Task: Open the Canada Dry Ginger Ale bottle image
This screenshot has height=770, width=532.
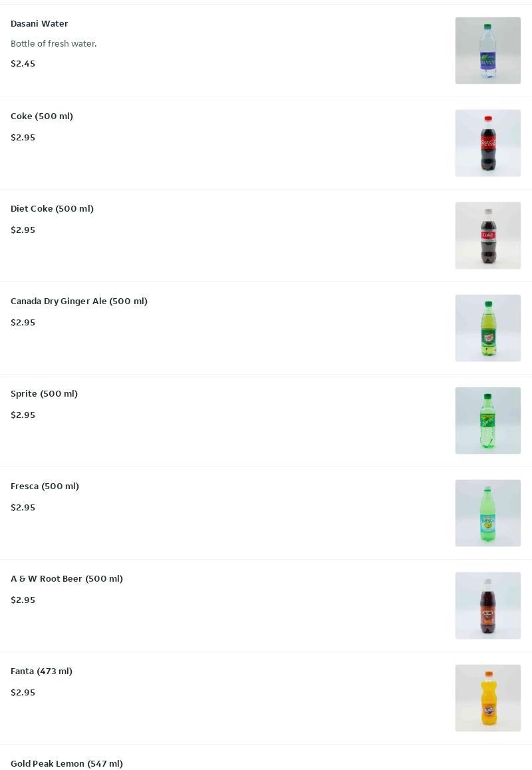Action: click(x=488, y=328)
